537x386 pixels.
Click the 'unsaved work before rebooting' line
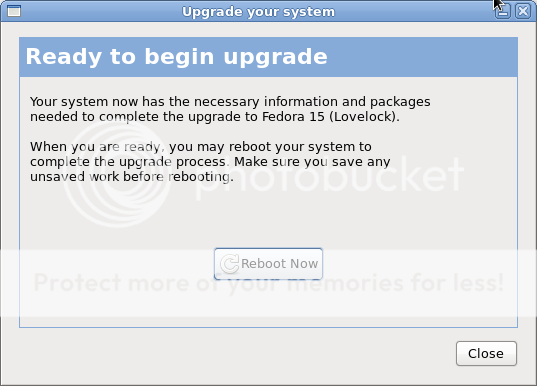click(132, 177)
